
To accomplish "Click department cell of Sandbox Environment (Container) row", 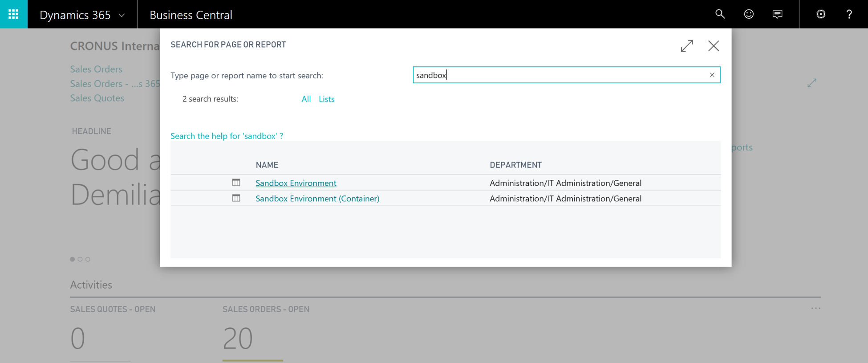I will click(565, 199).
